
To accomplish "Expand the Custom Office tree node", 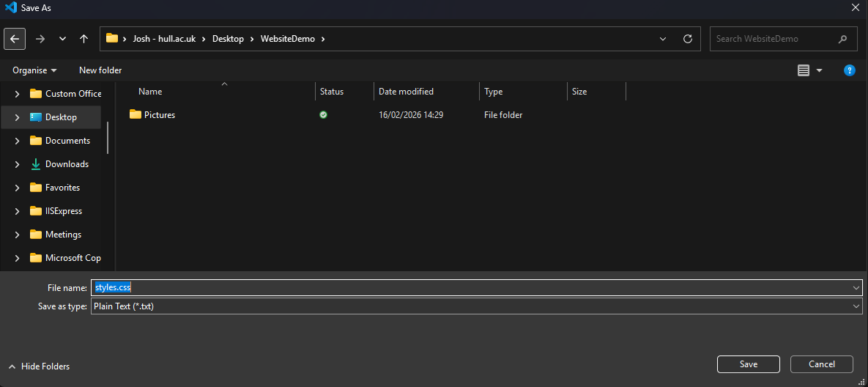I will pos(17,94).
